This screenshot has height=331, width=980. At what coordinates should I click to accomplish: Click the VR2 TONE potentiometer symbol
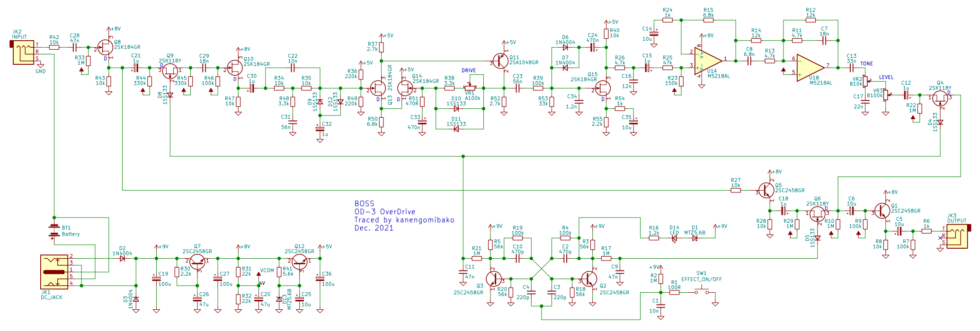pyautogui.click(x=866, y=81)
